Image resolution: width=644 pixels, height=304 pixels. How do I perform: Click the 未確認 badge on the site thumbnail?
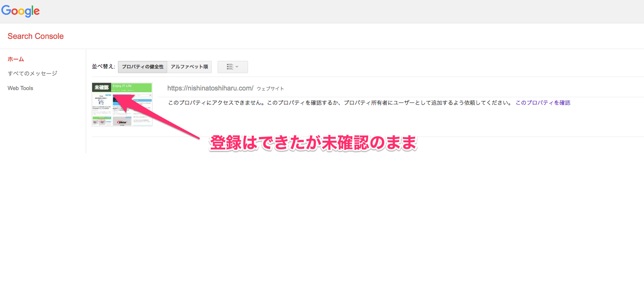pyautogui.click(x=101, y=87)
